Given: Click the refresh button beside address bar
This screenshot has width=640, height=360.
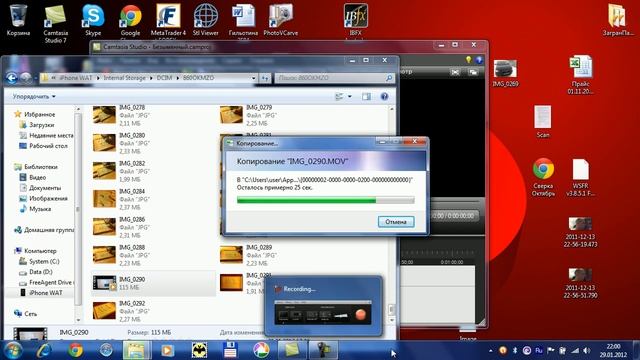Looking at the screenshot, I should tap(265, 78).
